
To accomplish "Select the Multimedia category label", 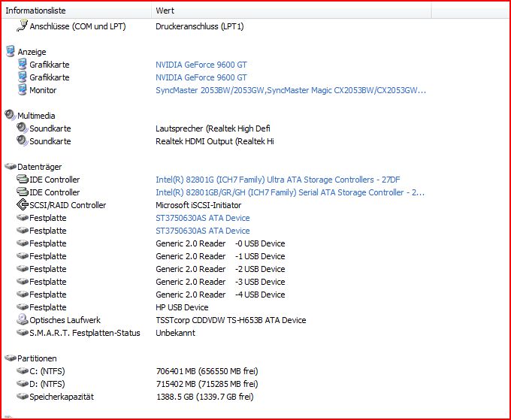I will 36,116.
